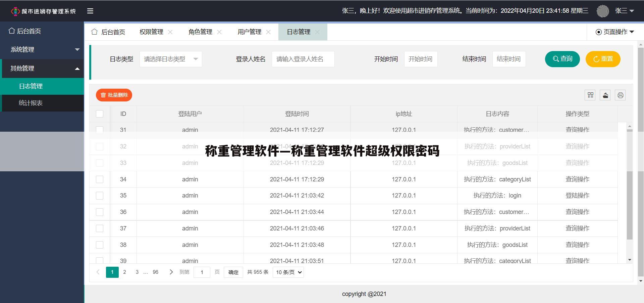Switch to the 用户管理 tab
The image size is (644, 303).
pyautogui.click(x=250, y=32)
